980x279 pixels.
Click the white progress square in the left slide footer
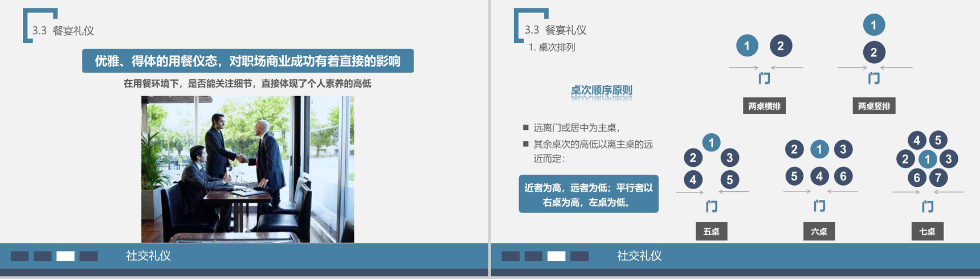(x=66, y=256)
